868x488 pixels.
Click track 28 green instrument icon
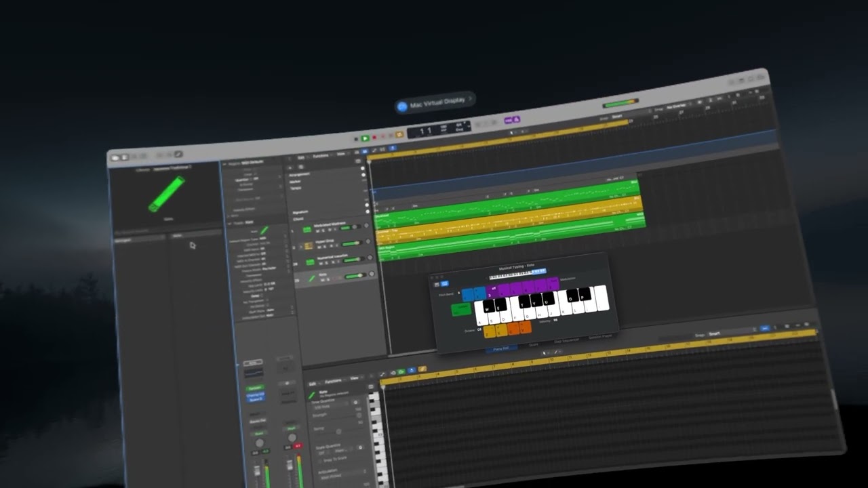310,262
